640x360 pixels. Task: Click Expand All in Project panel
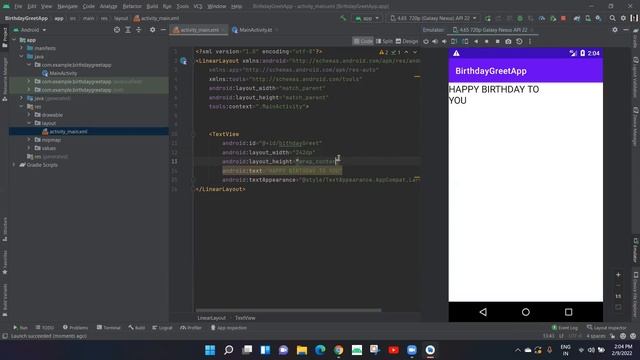coord(128,30)
